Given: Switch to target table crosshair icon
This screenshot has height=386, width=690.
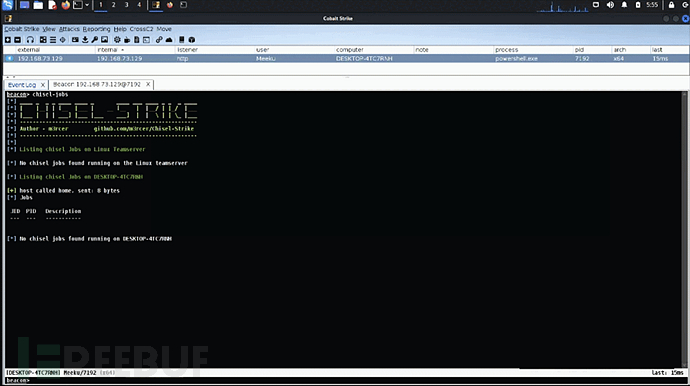Looking at the screenshot, I should 62,40.
